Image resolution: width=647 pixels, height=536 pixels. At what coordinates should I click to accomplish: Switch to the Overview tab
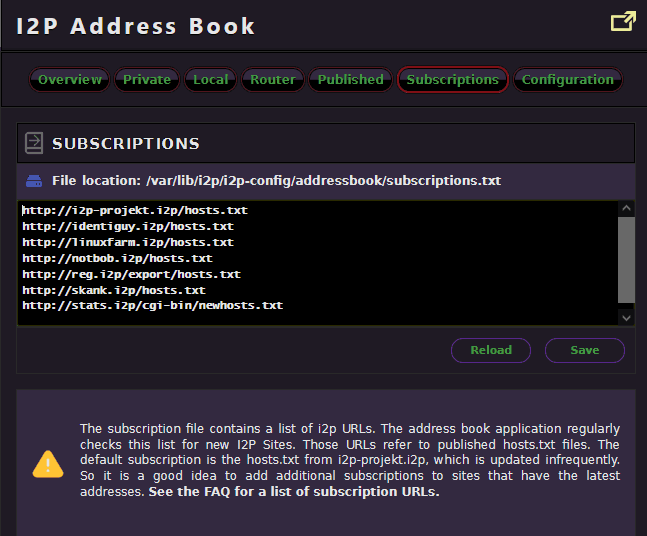[70, 80]
